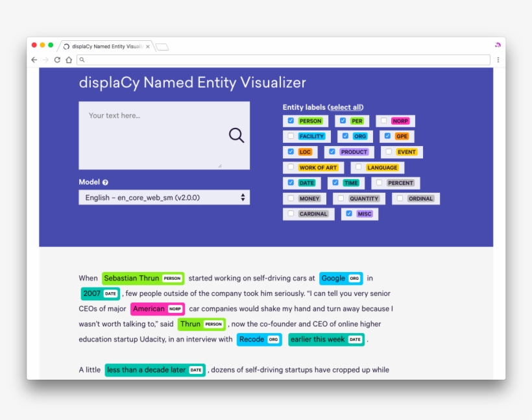
Task: Click the displaCy logo in the top corner
Action: 497,43
